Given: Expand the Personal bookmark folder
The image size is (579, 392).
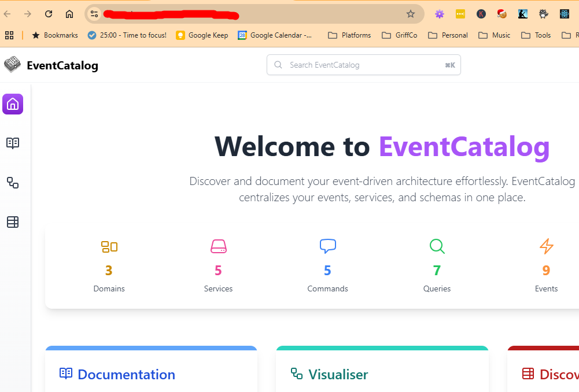Looking at the screenshot, I should coord(448,35).
